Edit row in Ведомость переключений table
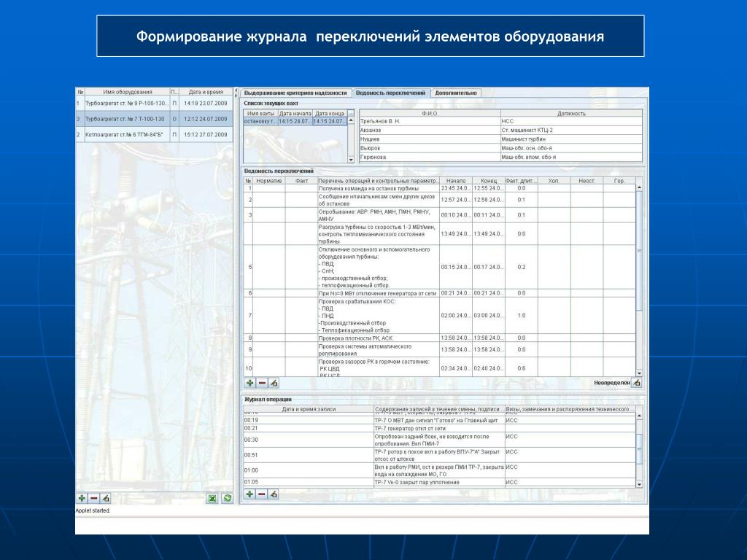The image size is (747, 560). [x=274, y=382]
